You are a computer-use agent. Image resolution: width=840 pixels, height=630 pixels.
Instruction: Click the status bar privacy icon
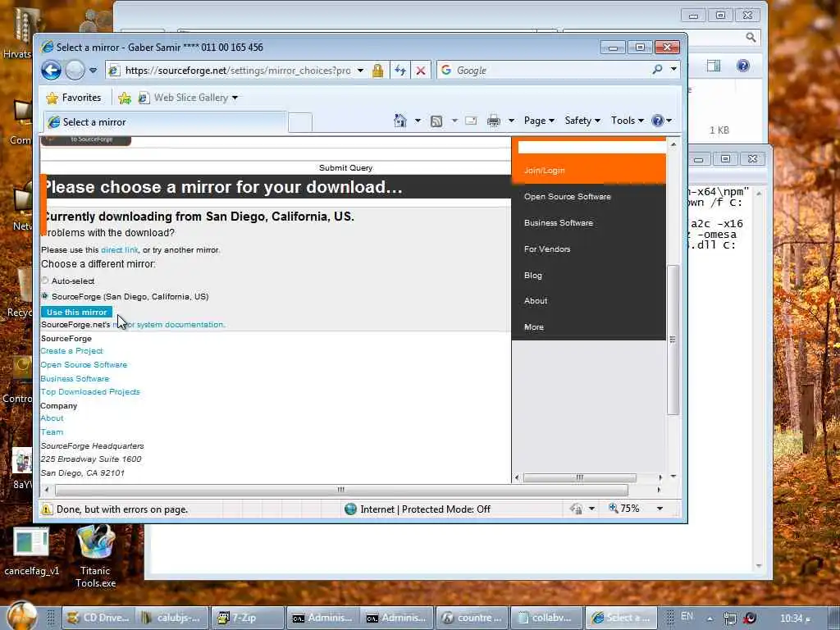point(577,509)
